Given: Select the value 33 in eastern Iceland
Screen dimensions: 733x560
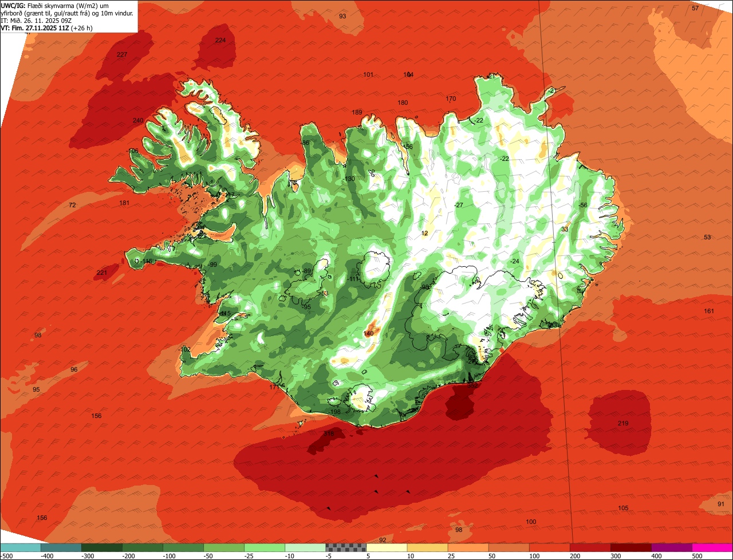Looking at the screenshot, I should coord(565,229).
